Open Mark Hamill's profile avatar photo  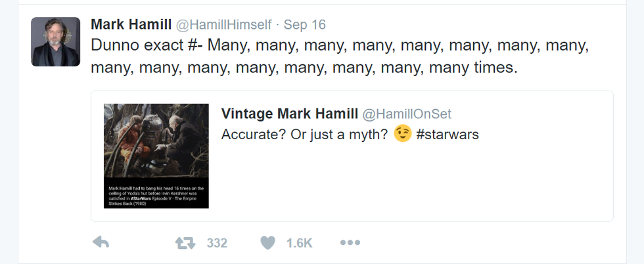55,42
